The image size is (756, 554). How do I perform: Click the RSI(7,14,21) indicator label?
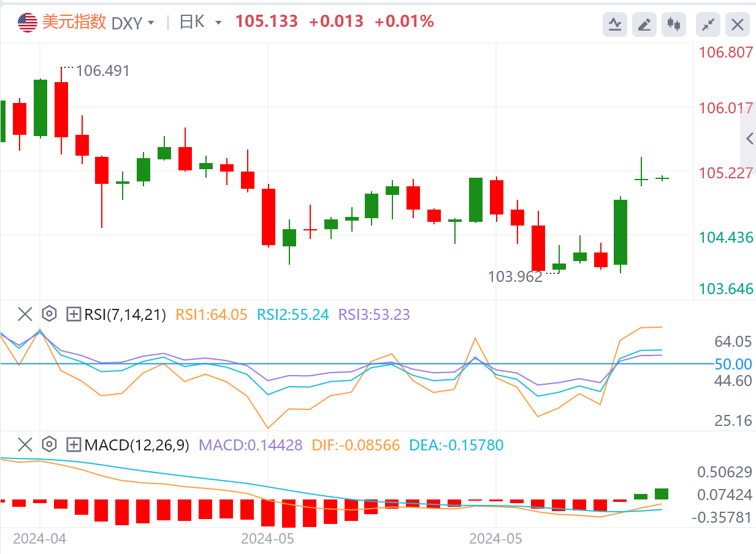coord(125,315)
